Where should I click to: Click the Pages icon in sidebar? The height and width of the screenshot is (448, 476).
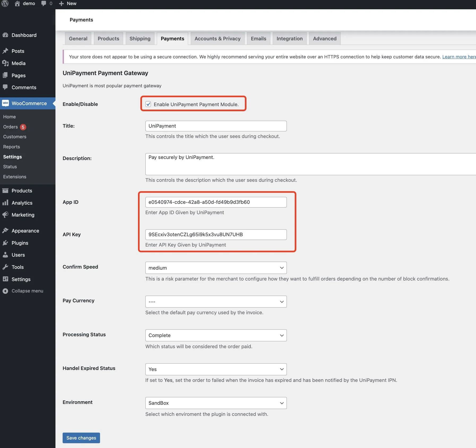point(5,75)
